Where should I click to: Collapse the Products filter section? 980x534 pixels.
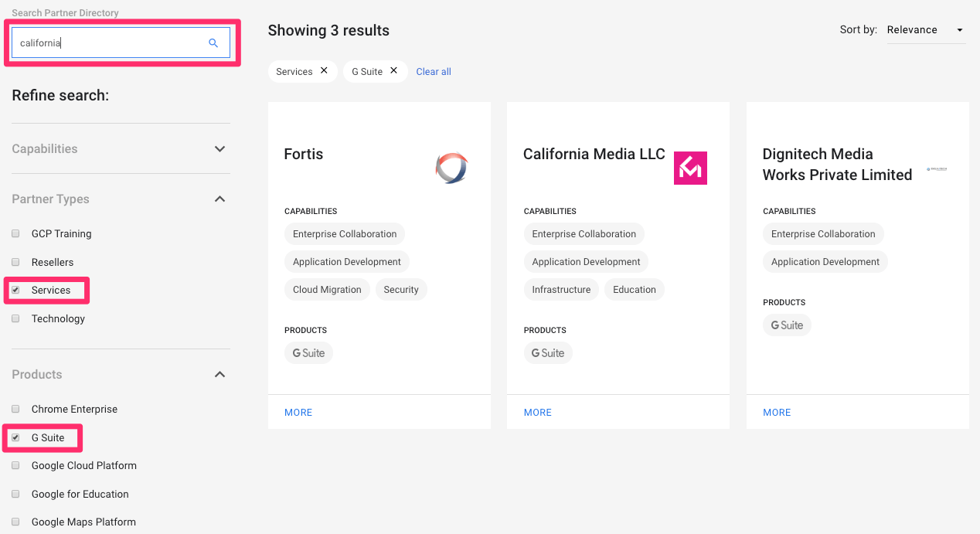[219, 374]
